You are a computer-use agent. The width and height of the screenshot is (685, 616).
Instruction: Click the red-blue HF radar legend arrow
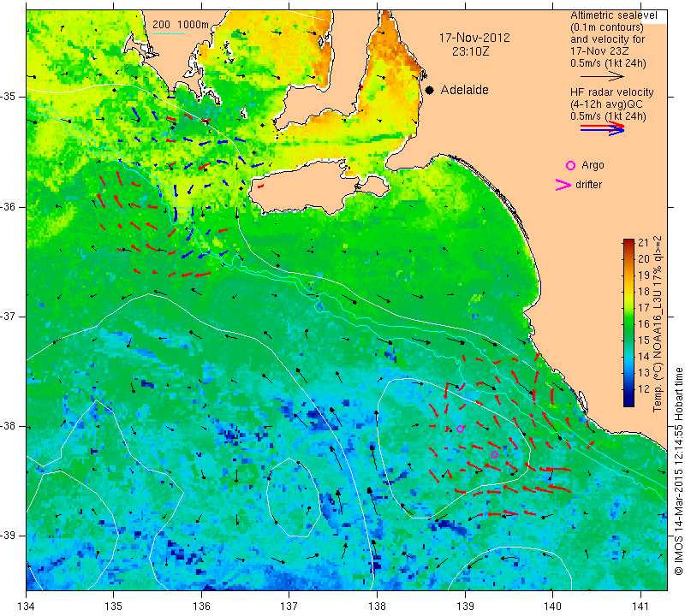(602, 128)
